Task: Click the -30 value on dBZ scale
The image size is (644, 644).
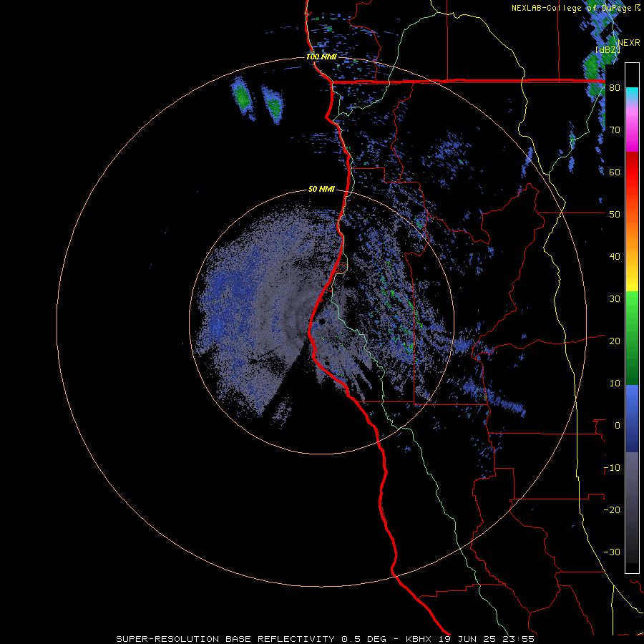Action: point(612,552)
